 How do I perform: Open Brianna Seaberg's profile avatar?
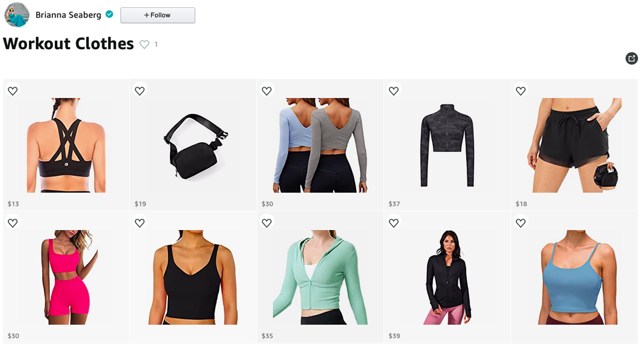(17, 15)
